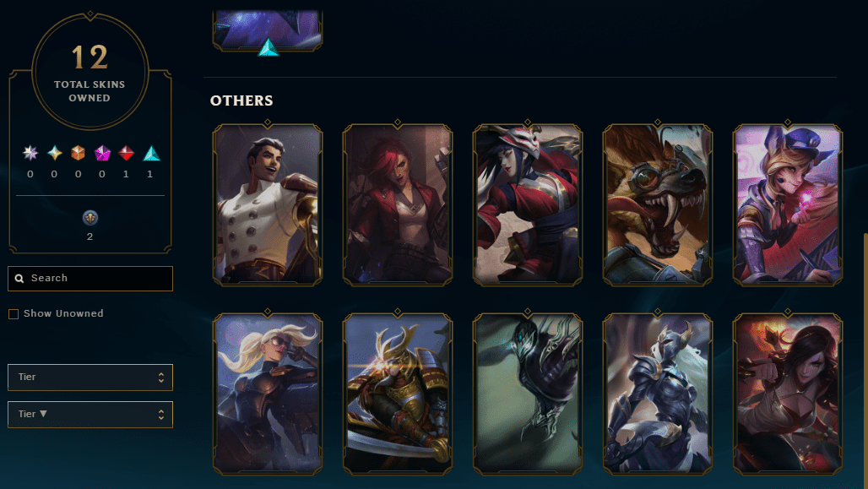Screen dimensions: 868x489
Task: Click the orange cube tier icon
Action: pyautogui.click(x=78, y=153)
